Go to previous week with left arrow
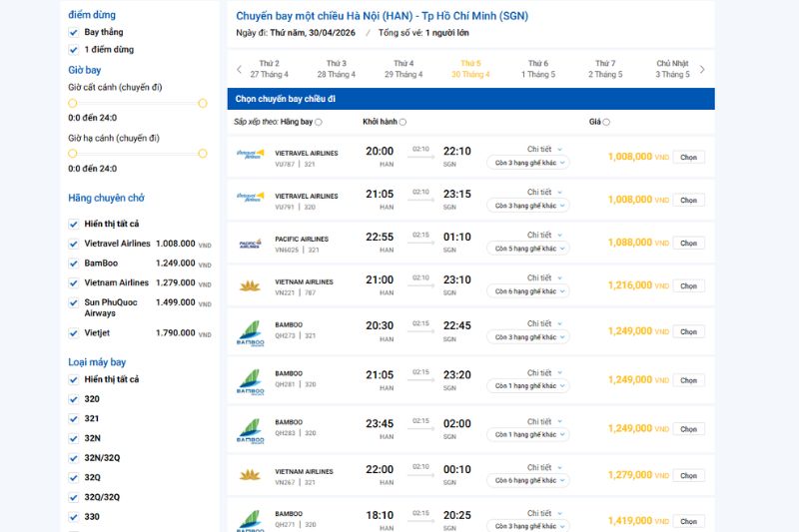This screenshot has height=532, width=799. point(239,69)
